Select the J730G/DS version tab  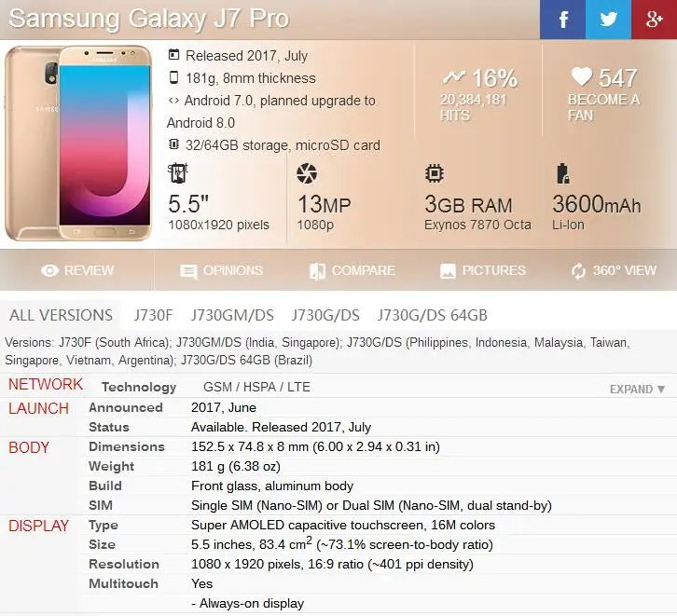(x=325, y=315)
